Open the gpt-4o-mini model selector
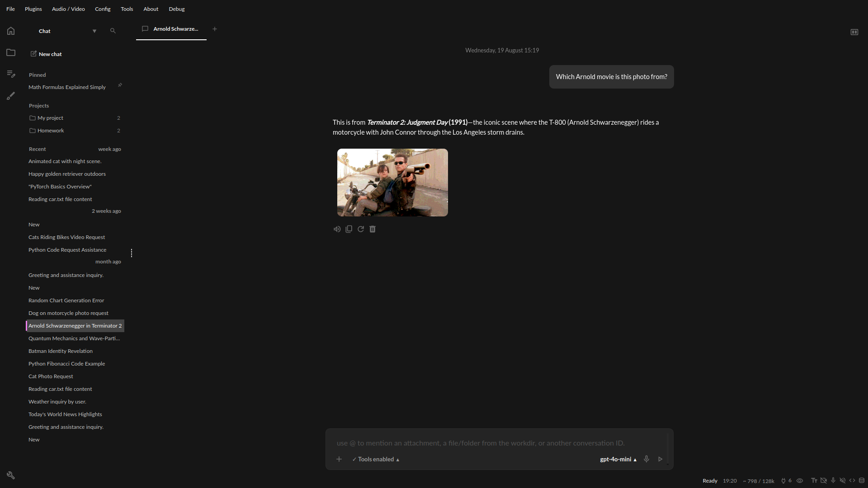The width and height of the screenshot is (868, 488). 618,459
